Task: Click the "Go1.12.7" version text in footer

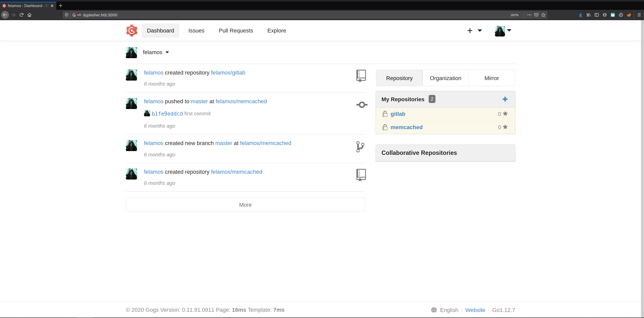Action: tap(504, 310)
